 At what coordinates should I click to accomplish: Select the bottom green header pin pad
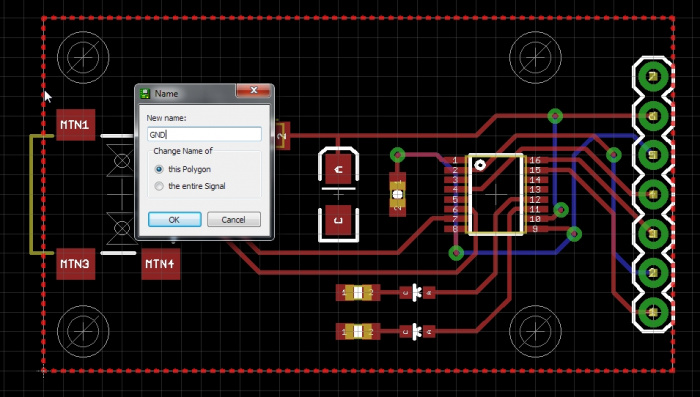[653, 312]
